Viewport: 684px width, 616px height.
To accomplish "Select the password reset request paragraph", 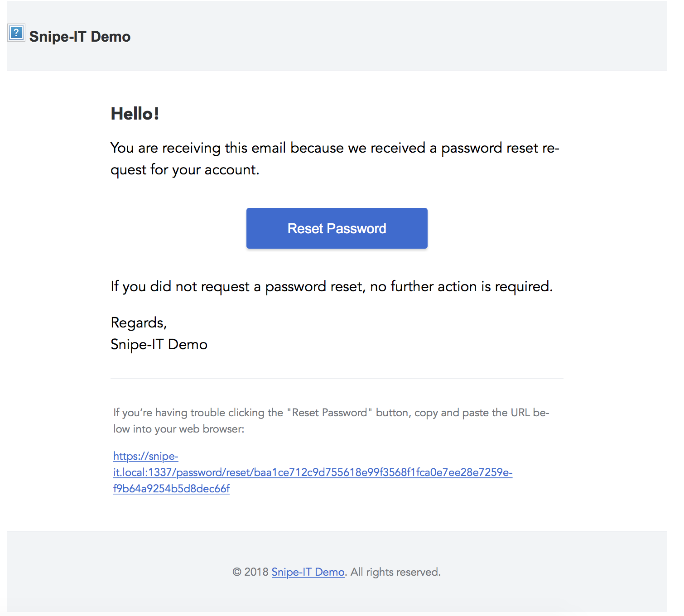I will coord(335,159).
